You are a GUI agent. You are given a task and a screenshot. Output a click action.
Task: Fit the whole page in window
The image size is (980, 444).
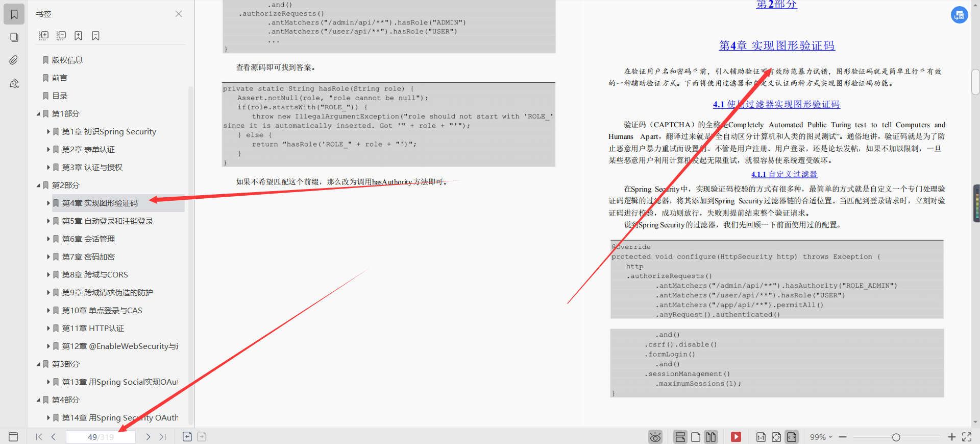(x=776, y=437)
